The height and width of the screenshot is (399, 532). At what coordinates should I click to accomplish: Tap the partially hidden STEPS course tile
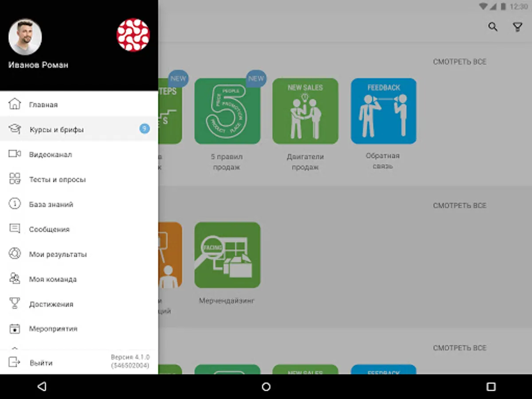pos(170,111)
